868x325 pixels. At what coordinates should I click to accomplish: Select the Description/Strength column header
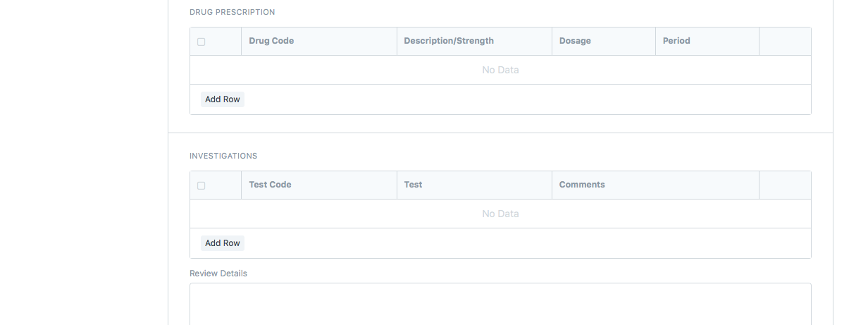[x=449, y=41]
